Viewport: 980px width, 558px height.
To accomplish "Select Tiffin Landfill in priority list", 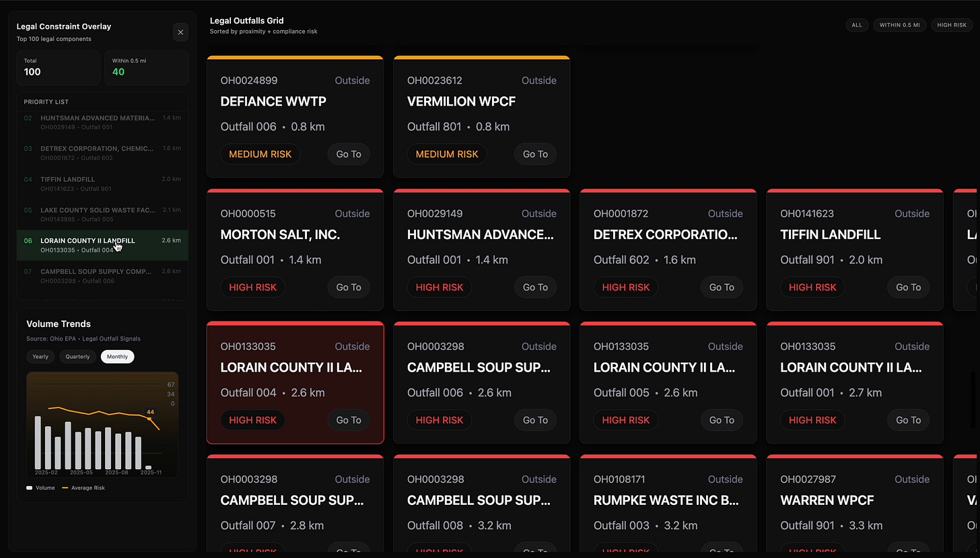I will tap(102, 184).
